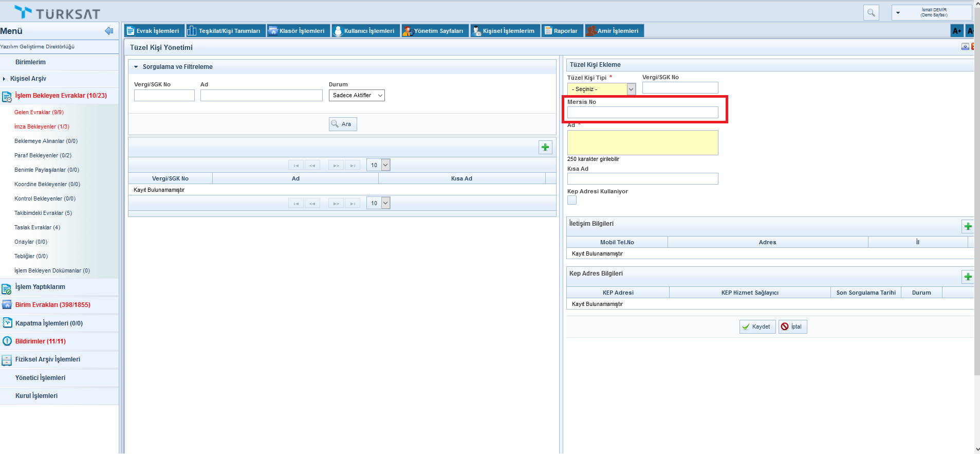Open the Durum dropdown filter
Screen dimensions: 980x454
[x=357, y=96]
